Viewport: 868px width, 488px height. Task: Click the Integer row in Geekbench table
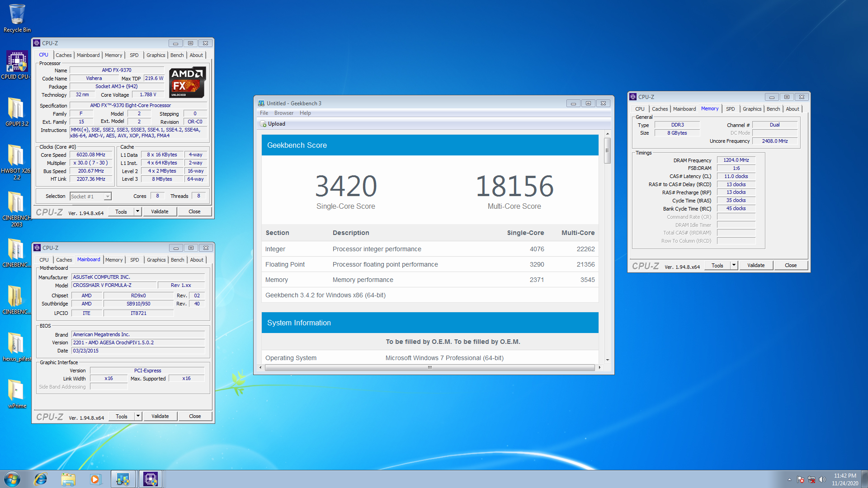(430, 249)
